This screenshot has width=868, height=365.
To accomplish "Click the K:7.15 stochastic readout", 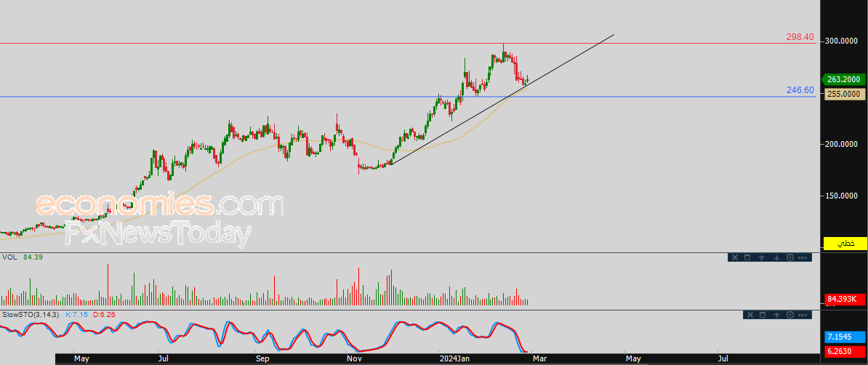I will (x=78, y=315).
